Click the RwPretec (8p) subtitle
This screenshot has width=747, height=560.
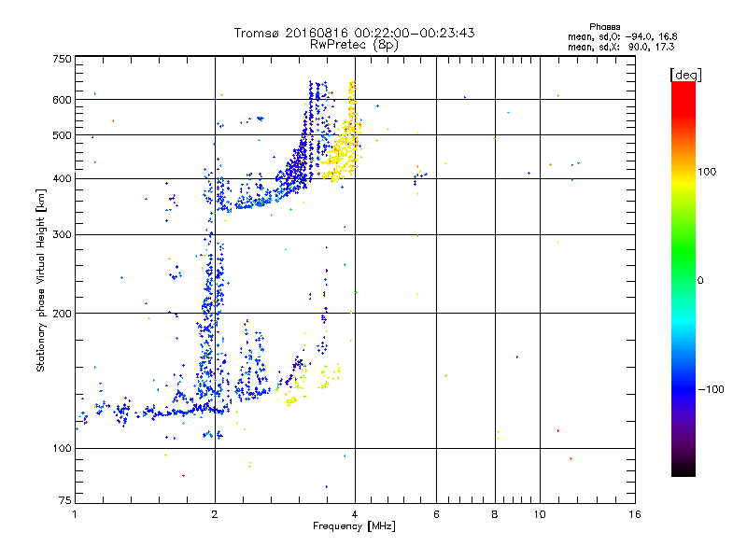tap(354, 45)
